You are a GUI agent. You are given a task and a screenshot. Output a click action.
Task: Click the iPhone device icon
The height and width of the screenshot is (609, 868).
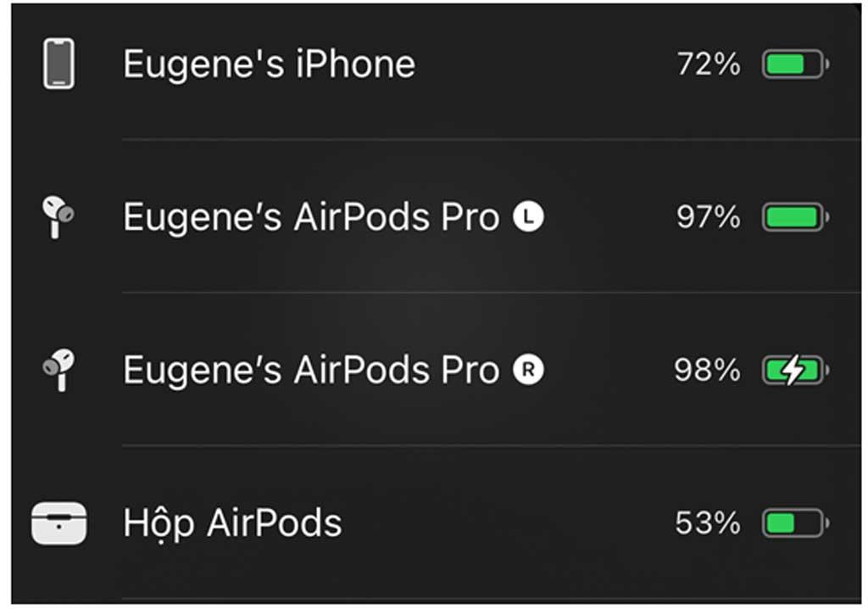pos(59,63)
